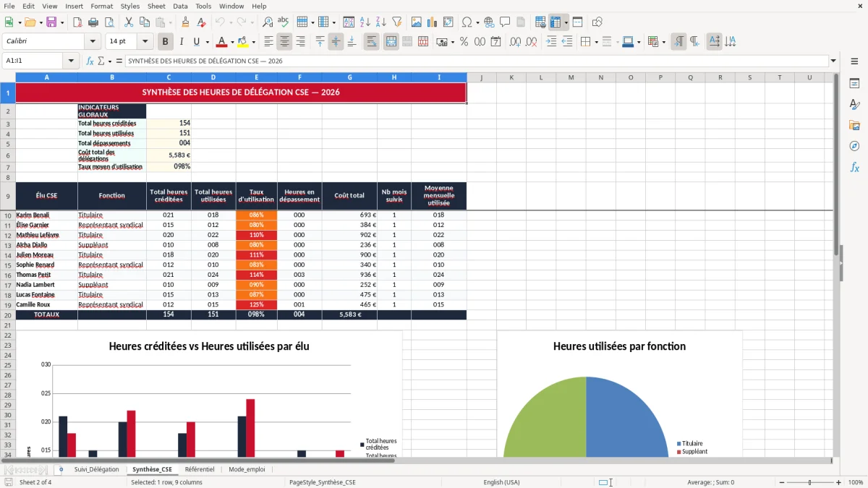Click the Print icon in toolbar

coord(93,22)
